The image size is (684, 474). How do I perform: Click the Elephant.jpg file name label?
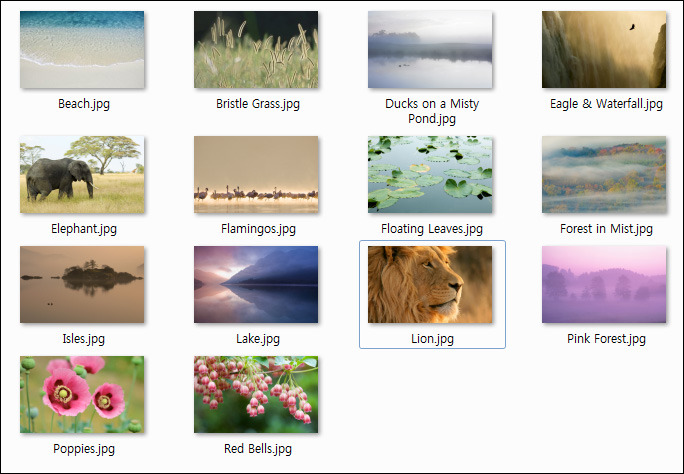pos(84,229)
